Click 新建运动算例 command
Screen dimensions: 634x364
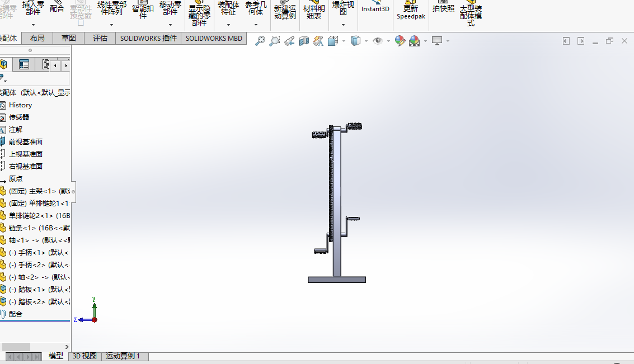[285, 10]
